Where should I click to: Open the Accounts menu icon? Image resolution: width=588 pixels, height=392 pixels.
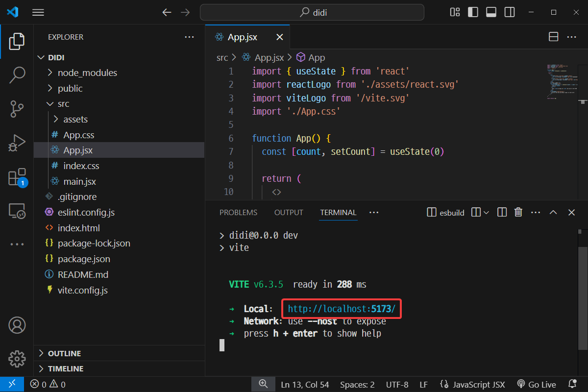(x=17, y=325)
